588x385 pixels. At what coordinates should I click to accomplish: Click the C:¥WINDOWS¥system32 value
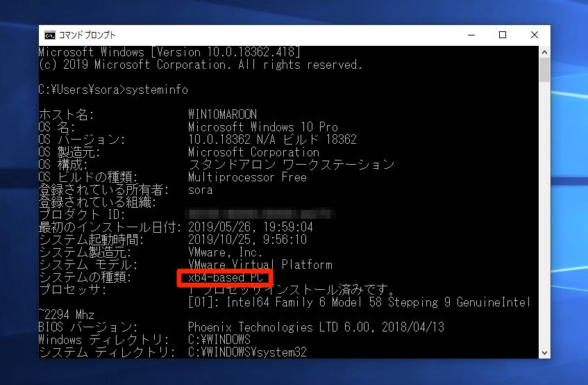coord(248,352)
